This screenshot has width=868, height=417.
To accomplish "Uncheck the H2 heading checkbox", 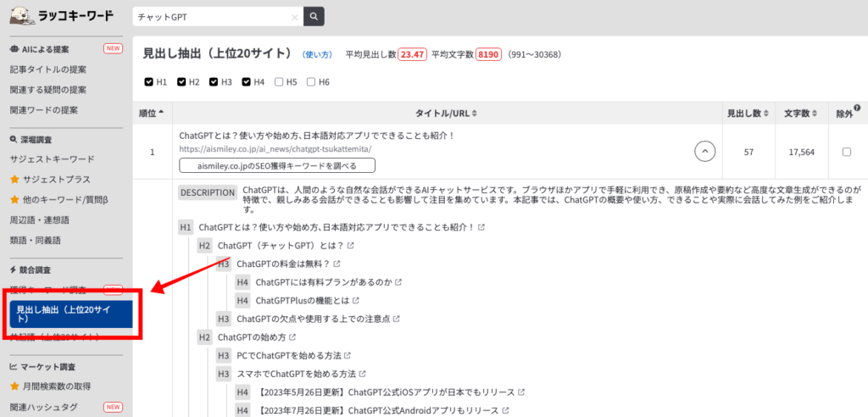I will coord(181,82).
